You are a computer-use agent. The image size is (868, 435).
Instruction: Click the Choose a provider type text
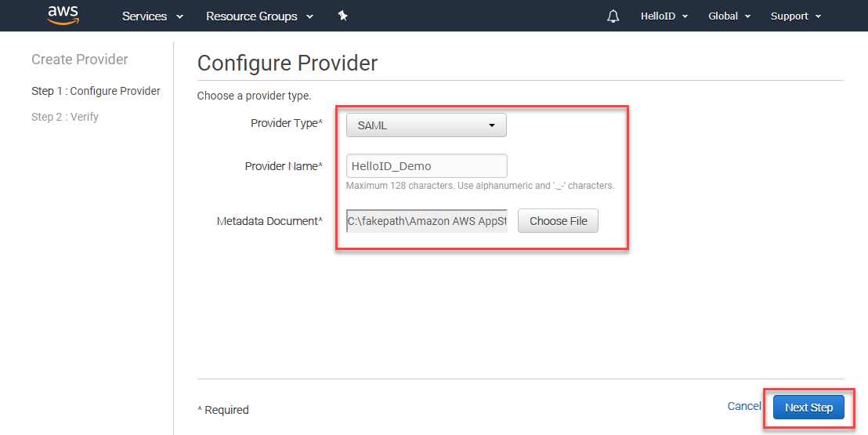coord(254,96)
